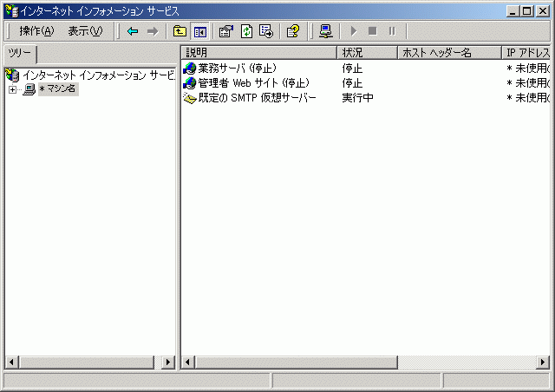The width and height of the screenshot is (555, 392).
Task: Click IP value in 業務サーバ row
Action: click(x=528, y=68)
